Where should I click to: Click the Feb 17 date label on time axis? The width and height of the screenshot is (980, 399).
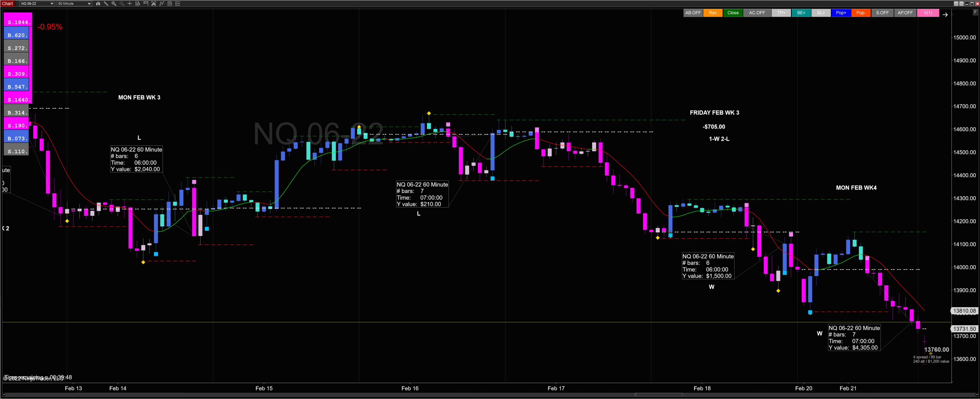(556, 388)
